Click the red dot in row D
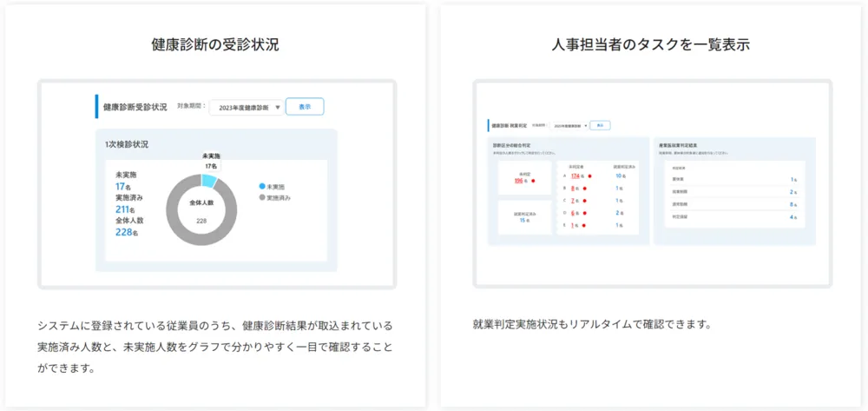The image size is (868, 411). (x=584, y=213)
